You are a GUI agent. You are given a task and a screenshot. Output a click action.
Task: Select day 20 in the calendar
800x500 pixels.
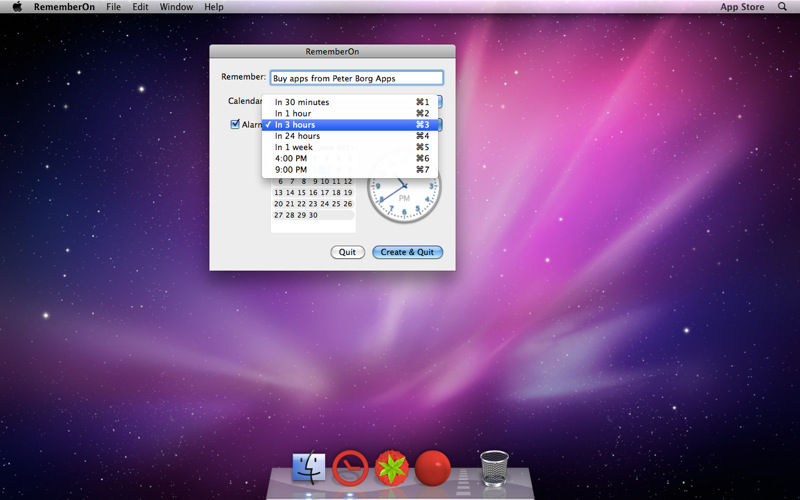(278, 204)
